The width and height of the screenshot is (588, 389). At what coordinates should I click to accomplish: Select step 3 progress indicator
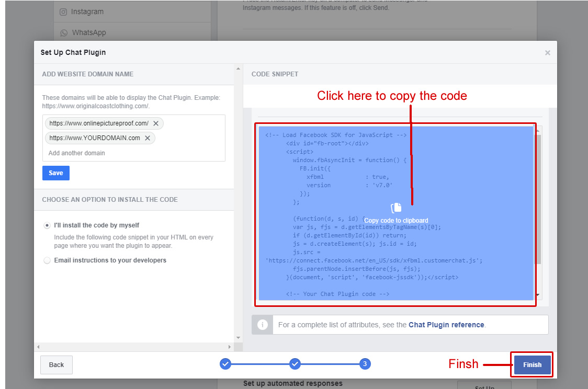pyautogui.click(x=365, y=363)
